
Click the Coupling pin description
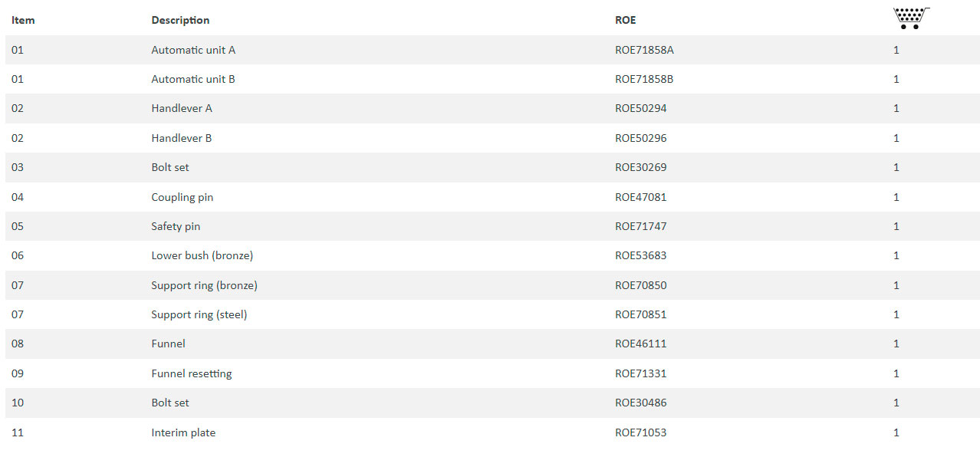183,197
